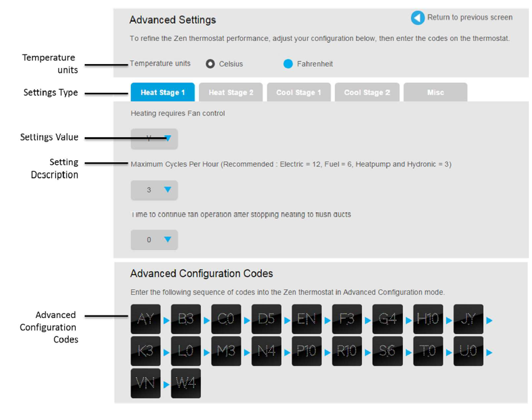Image resolution: width=532 pixels, height=420 pixels.
Task: Click the B3 configuration code tile
Action: click(186, 319)
